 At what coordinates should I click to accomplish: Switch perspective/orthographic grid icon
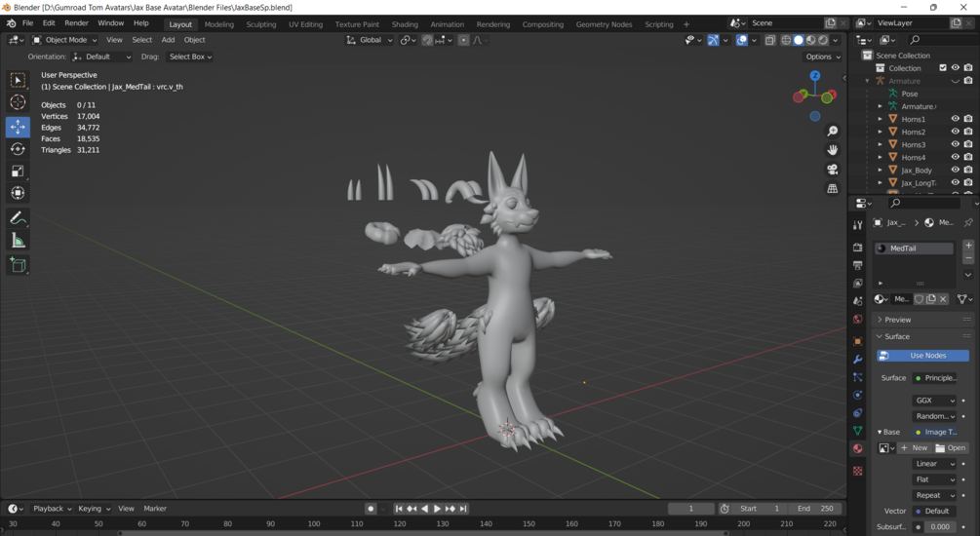pyautogui.click(x=833, y=188)
